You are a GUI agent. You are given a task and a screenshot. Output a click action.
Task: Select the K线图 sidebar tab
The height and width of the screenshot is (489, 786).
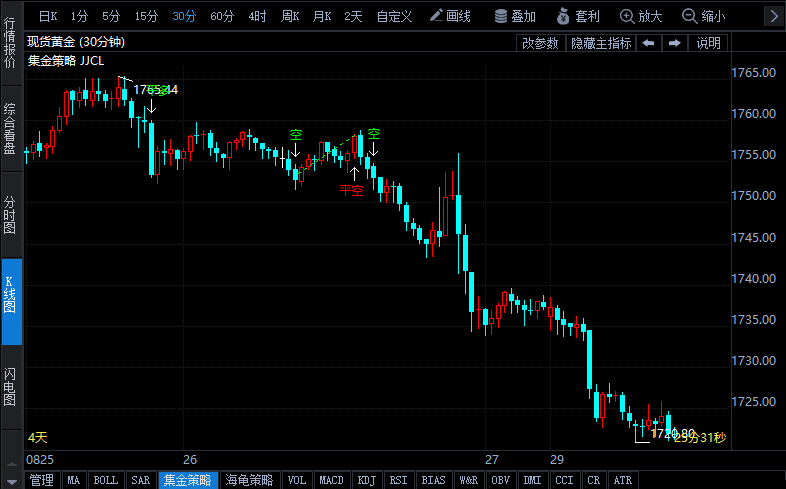coord(12,302)
